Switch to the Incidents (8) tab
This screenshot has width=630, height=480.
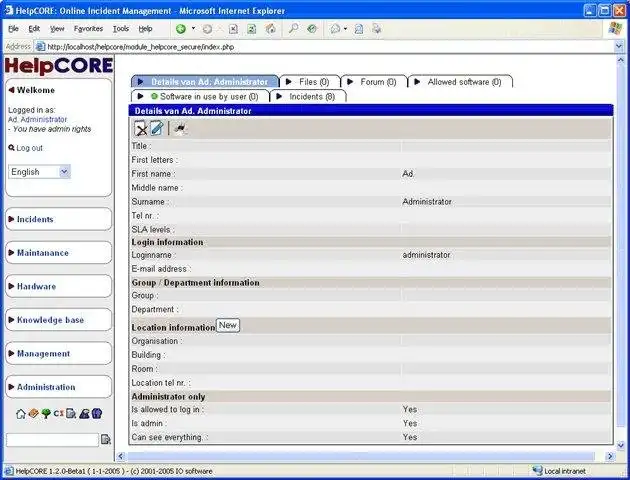point(308,96)
